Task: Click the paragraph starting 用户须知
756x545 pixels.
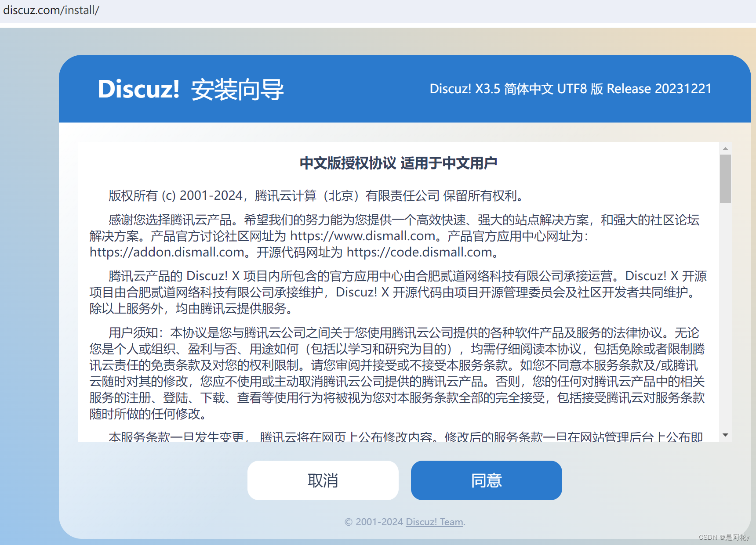Action: click(x=397, y=373)
